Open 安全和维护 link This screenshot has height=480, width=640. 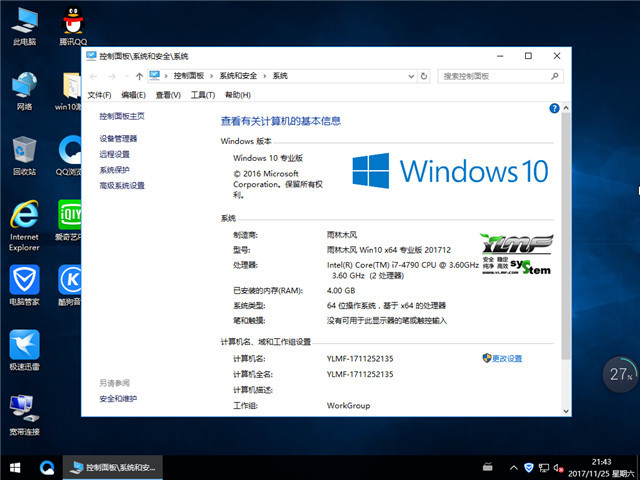point(118,399)
